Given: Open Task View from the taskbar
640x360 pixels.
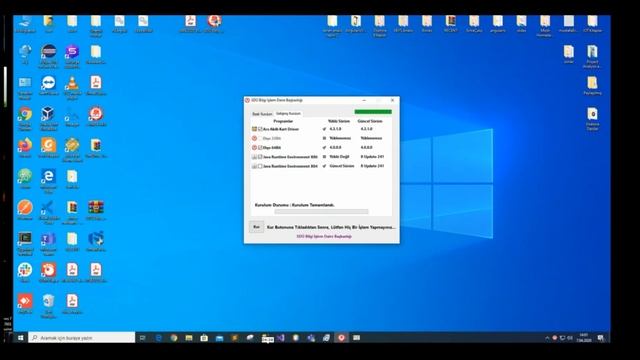Looking at the screenshot, I should coord(143,338).
